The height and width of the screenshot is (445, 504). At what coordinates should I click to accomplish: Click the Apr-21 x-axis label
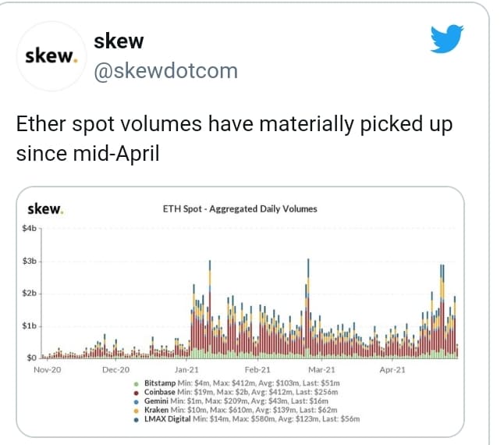click(392, 370)
